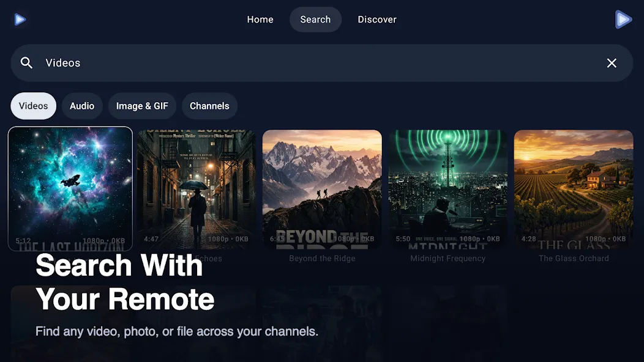Open the Home tab
The image size is (644, 362).
click(260, 20)
